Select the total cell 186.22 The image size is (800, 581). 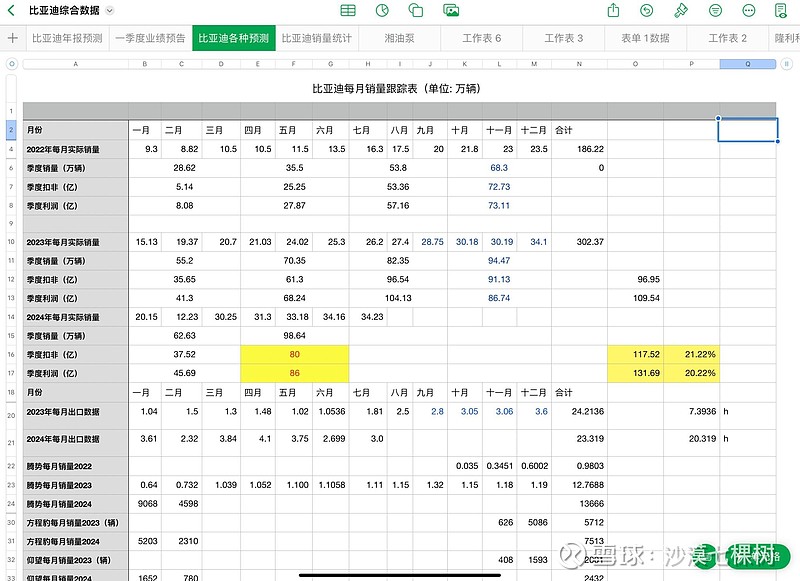coord(579,149)
